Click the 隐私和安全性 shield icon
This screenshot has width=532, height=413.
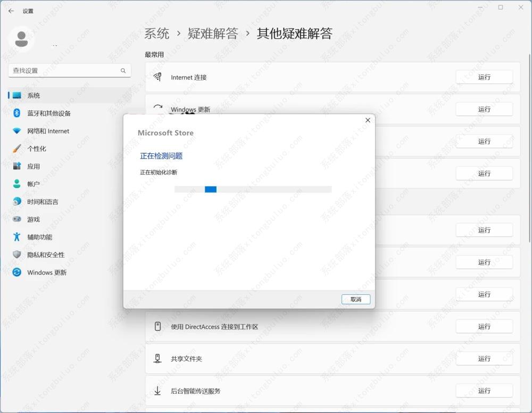click(17, 255)
